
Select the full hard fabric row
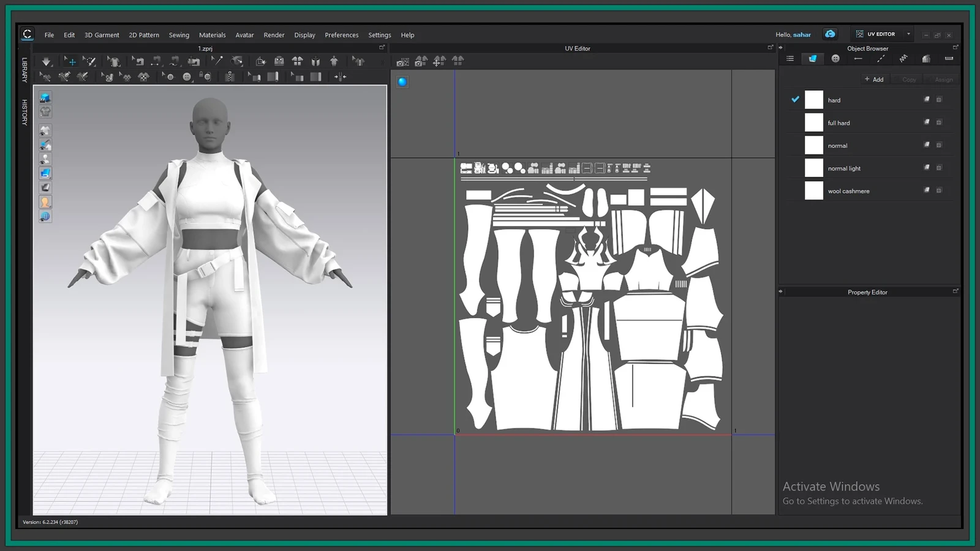click(x=870, y=122)
